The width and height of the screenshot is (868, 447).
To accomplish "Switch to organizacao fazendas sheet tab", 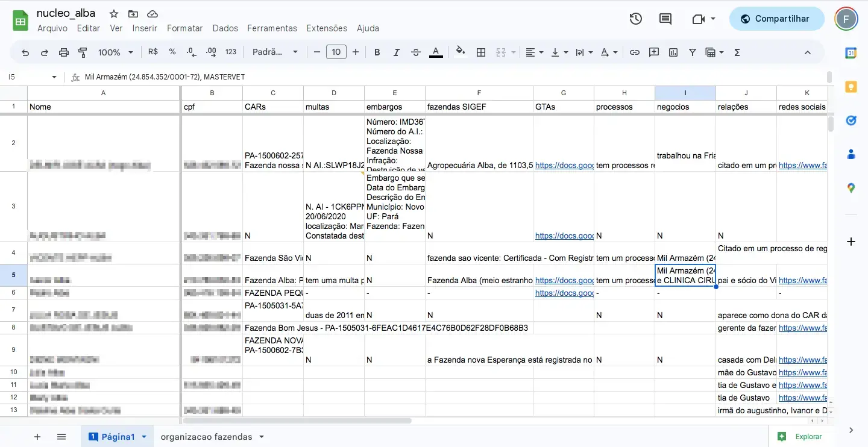I will [212, 437].
